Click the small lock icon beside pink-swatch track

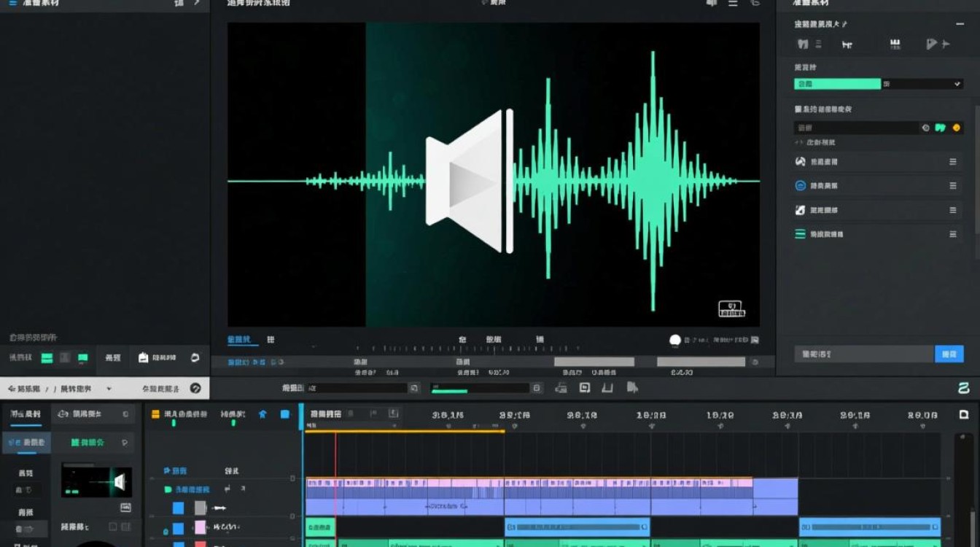(166, 532)
